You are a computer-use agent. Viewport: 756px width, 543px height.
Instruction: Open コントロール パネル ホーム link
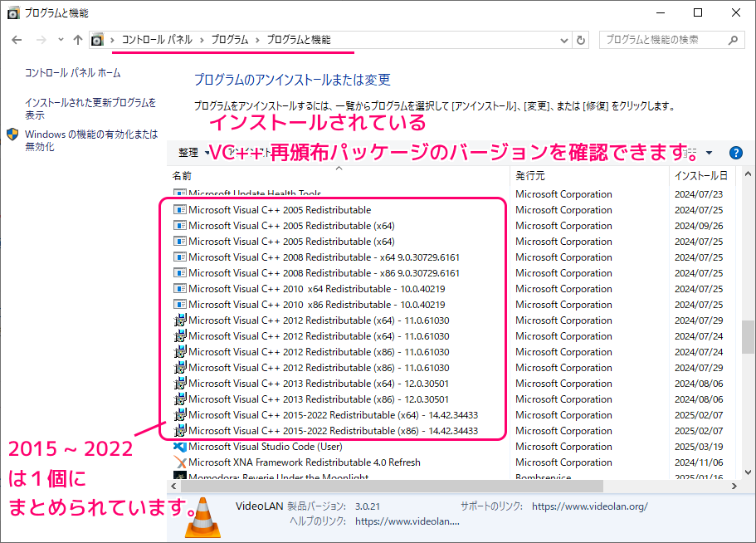(73, 73)
